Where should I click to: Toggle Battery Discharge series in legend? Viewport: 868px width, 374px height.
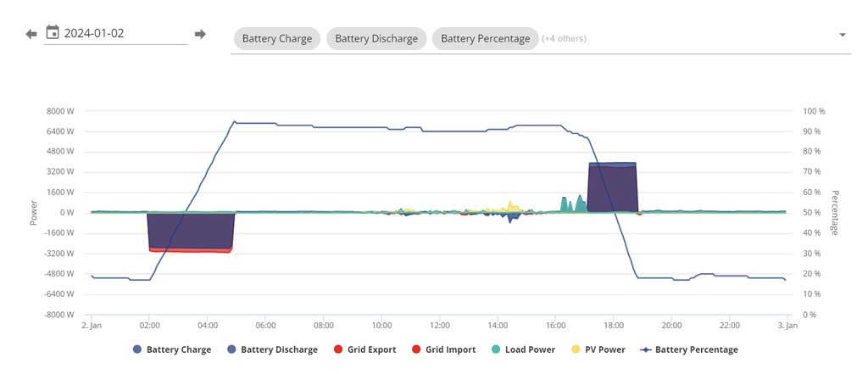pyautogui.click(x=272, y=349)
